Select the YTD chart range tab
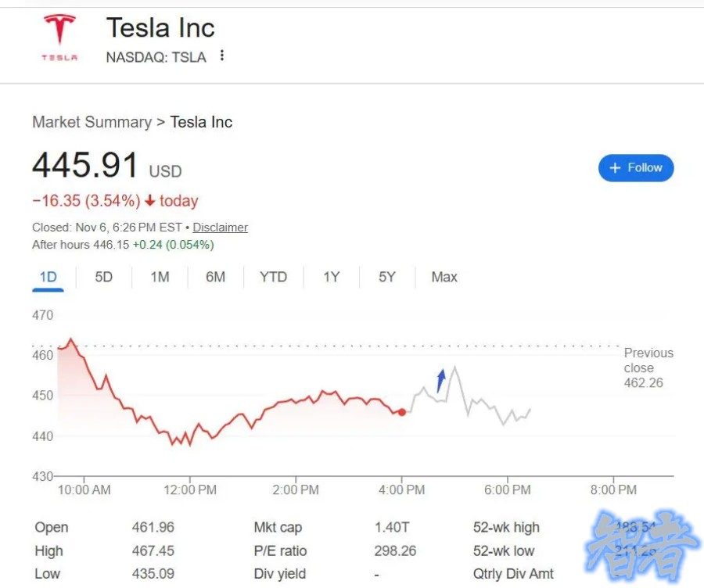Viewport: 704px width, 588px height. (x=273, y=277)
